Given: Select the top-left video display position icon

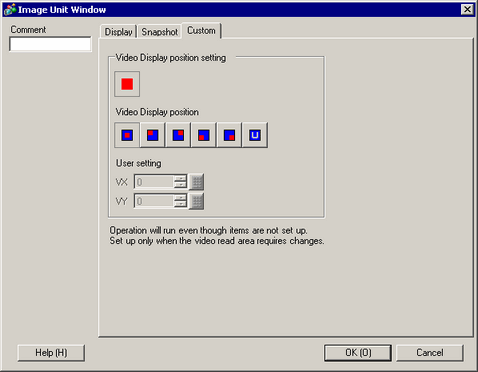Looking at the screenshot, I should [153, 135].
